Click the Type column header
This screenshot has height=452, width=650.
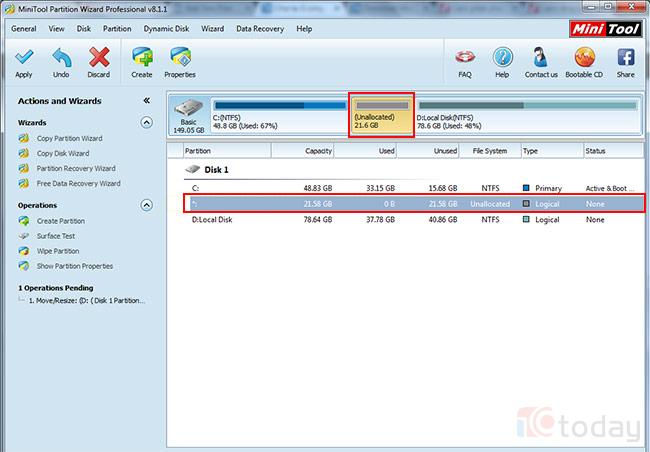pyautogui.click(x=552, y=151)
